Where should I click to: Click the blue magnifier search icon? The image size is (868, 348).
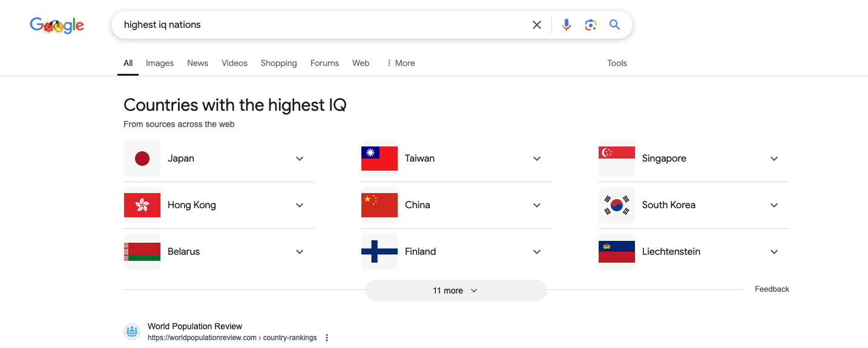615,25
